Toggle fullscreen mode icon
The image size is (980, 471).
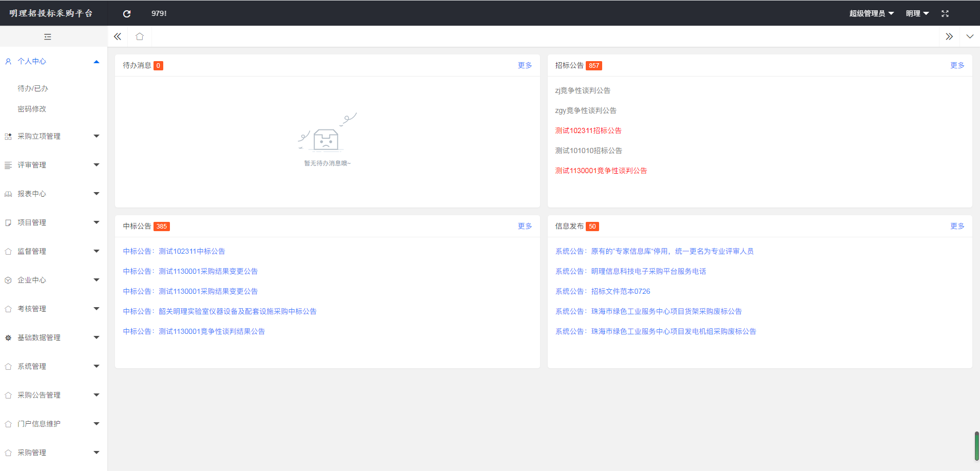(945, 13)
